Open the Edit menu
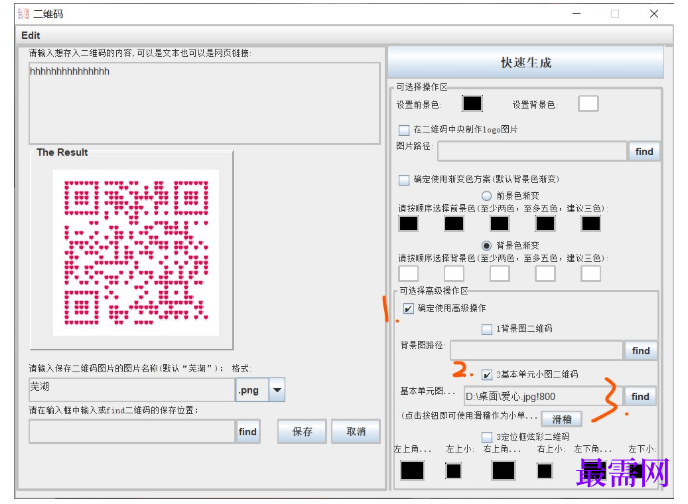The image size is (688, 504). coord(31,36)
